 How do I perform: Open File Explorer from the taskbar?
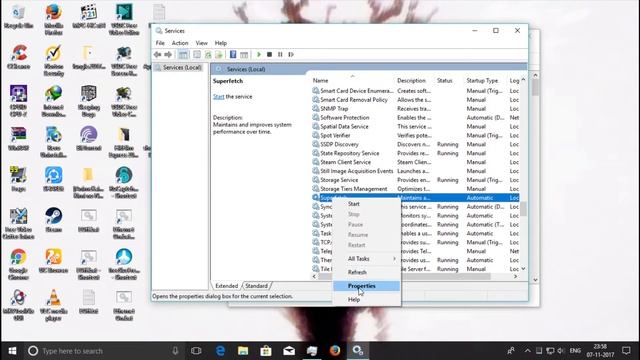click(243, 351)
